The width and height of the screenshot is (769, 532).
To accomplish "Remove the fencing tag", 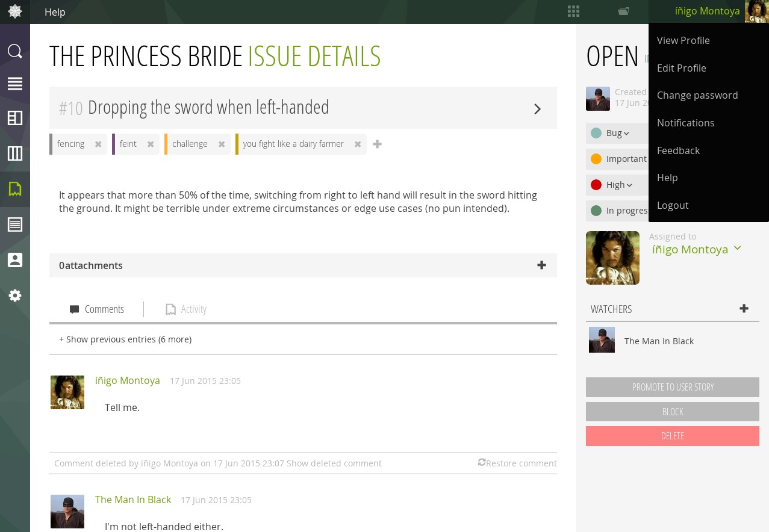I will pos(98,144).
